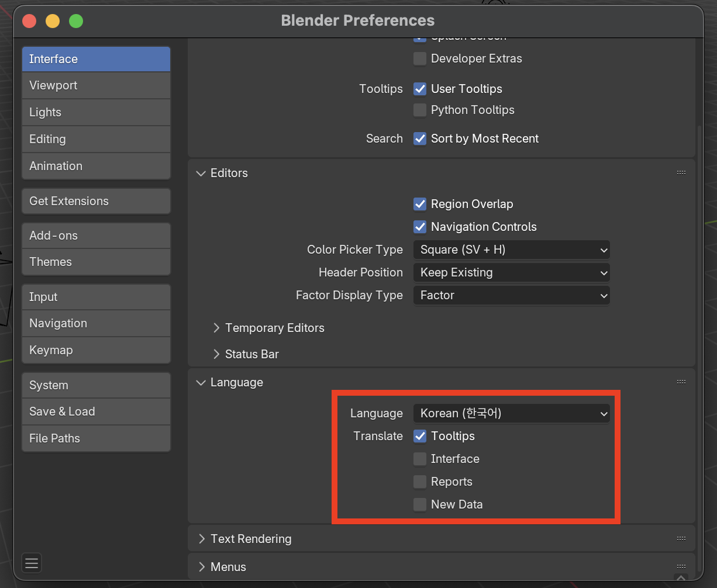The image size is (717, 588).
Task: Expand the Status Bar subpanel
Action: click(217, 354)
